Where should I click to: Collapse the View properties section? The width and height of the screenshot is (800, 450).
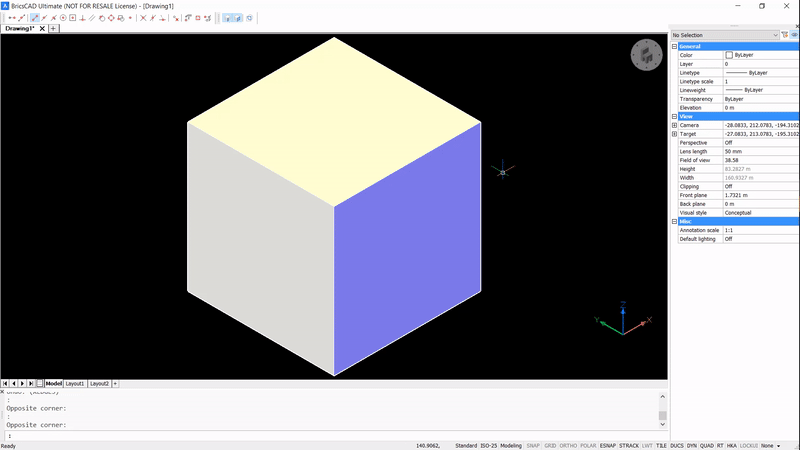coord(674,116)
